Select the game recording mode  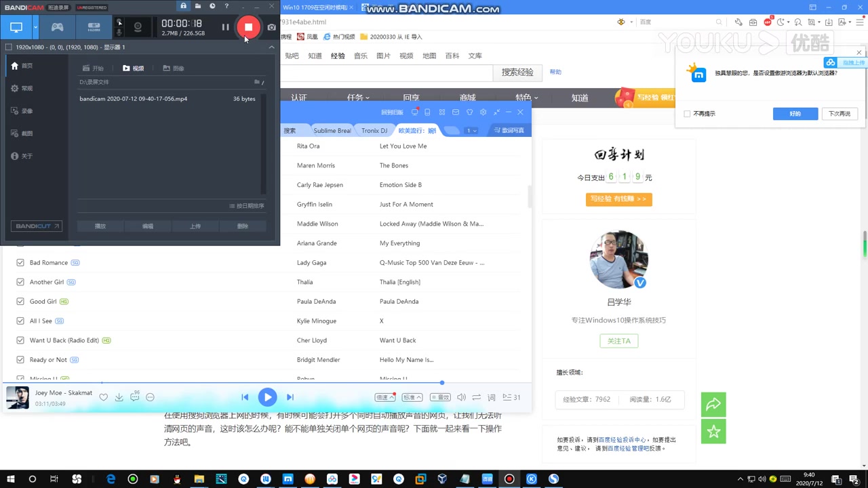58,27
